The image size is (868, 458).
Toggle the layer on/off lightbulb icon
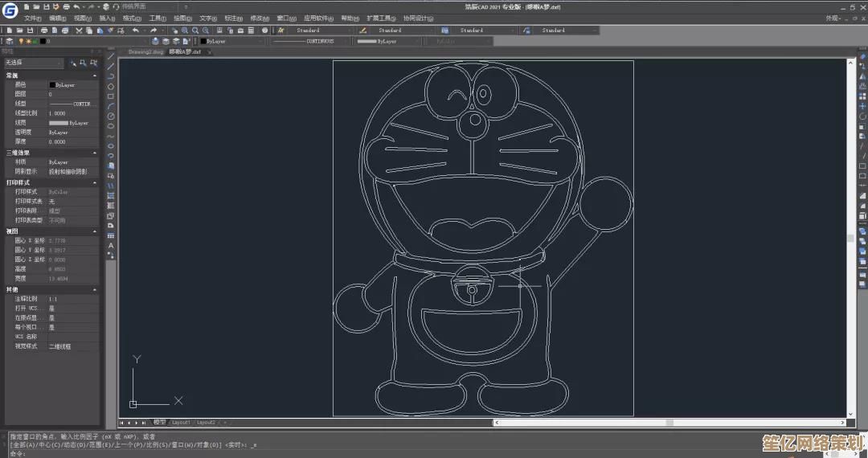click(x=23, y=41)
